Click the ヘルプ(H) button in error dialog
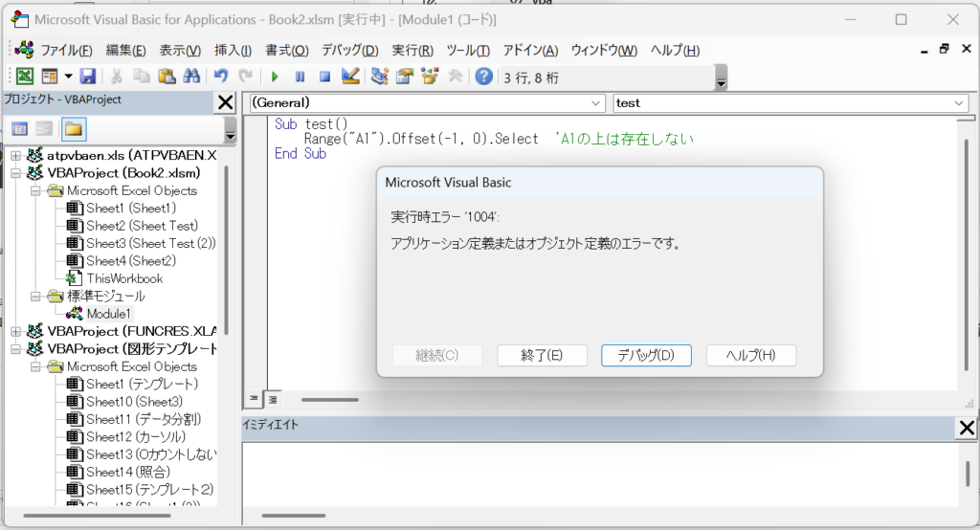This screenshot has width=980, height=530. pos(750,356)
